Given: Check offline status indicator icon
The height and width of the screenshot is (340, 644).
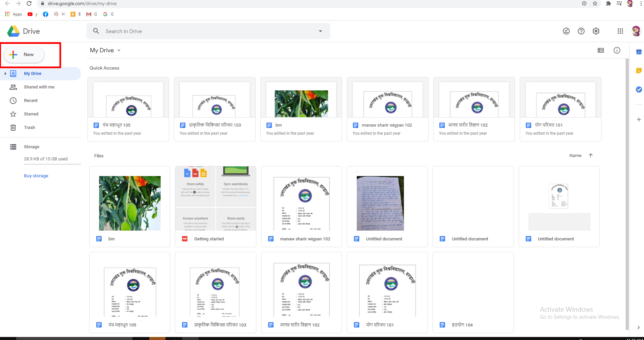Looking at the screenshot, I should pos(566,31).
